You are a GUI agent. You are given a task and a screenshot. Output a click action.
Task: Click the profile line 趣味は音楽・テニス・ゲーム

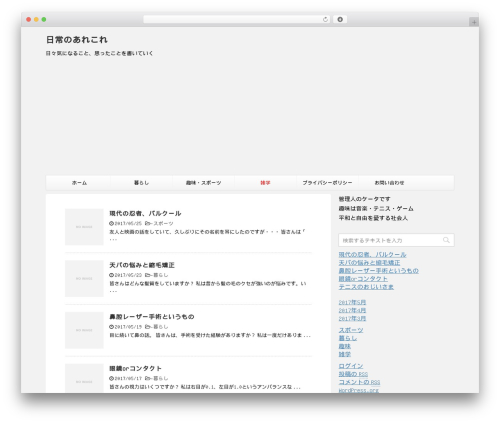tap(376, 208)
